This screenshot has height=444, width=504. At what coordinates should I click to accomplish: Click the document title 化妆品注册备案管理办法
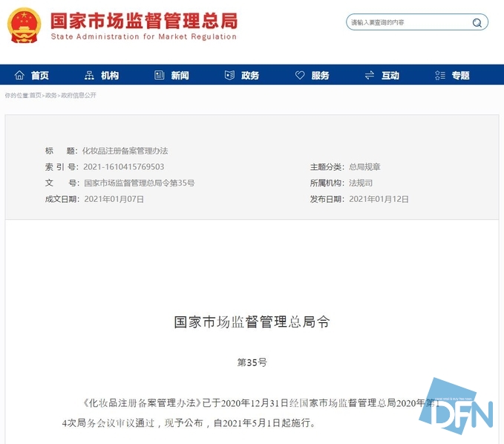click(x=125, y=151)
